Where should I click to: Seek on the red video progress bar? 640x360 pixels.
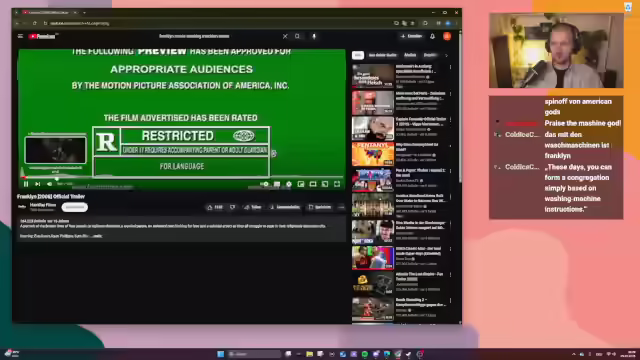tap(182, 178)
